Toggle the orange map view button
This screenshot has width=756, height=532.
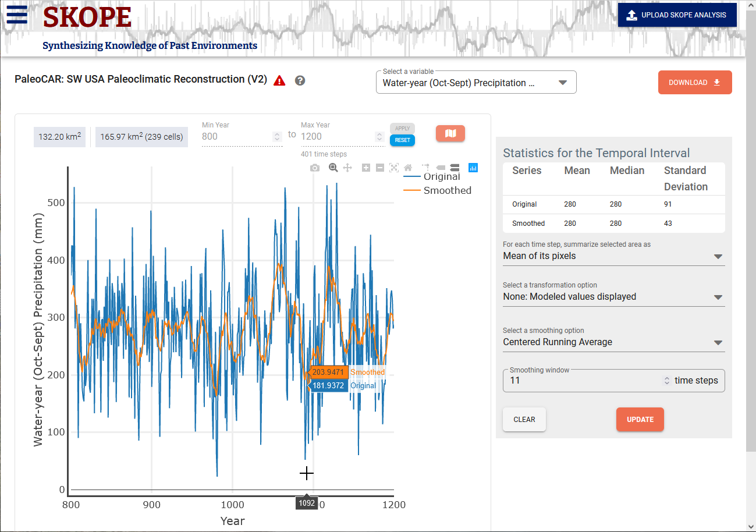tap(450, 133)
